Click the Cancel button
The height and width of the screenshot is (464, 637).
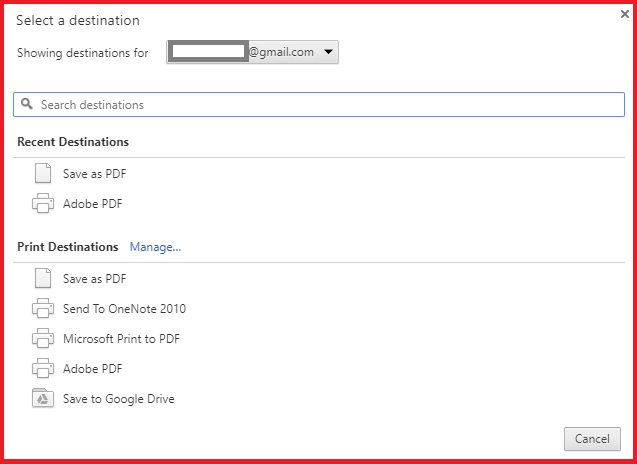pyautogui.click(x=592, y=439)
